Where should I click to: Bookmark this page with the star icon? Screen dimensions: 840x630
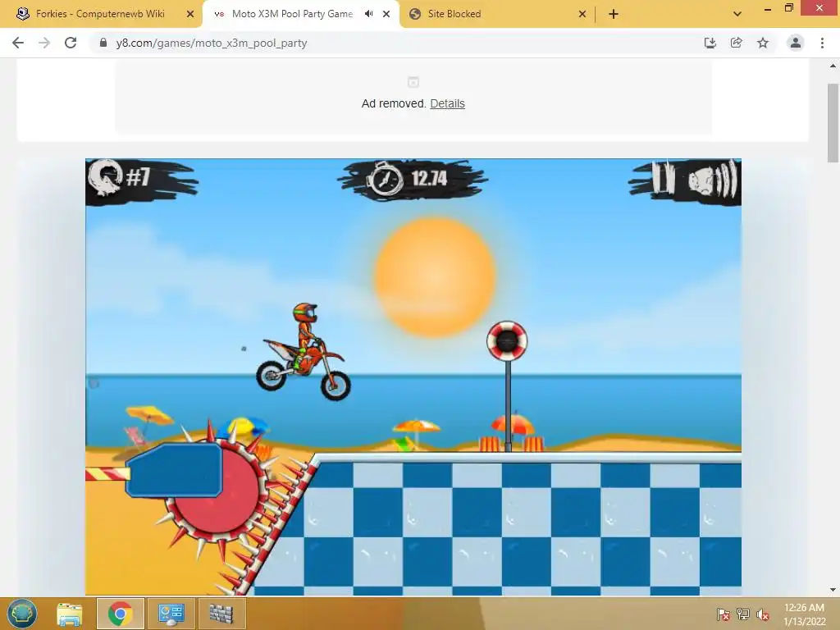763,43
